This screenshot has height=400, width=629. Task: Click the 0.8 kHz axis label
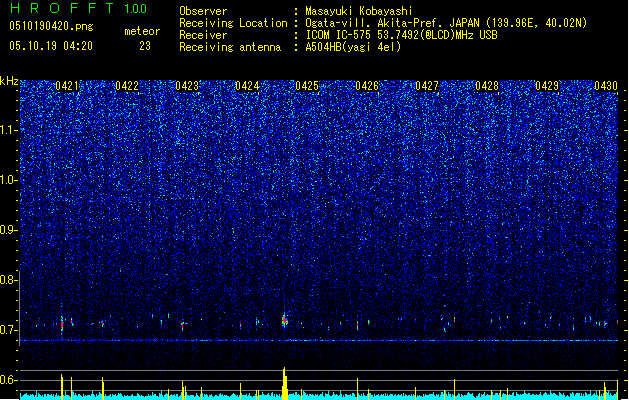click(x=9, y=280)
